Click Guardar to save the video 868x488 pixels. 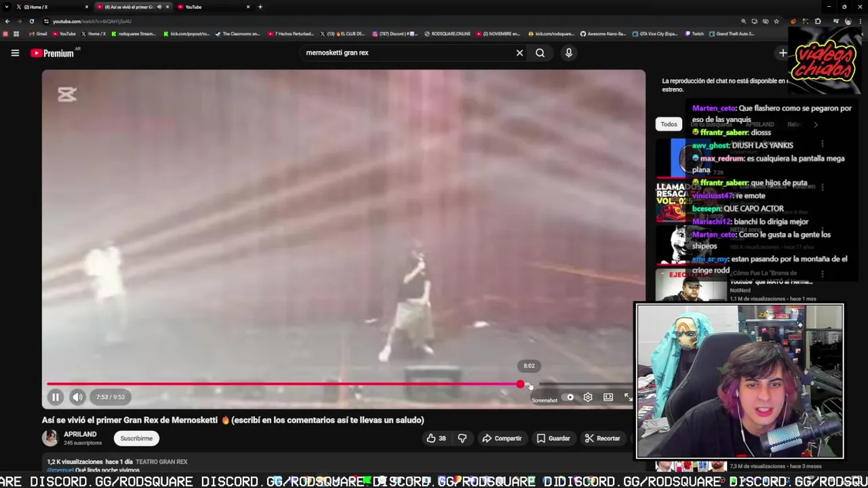pyautogui.click(x=553, y=439)
